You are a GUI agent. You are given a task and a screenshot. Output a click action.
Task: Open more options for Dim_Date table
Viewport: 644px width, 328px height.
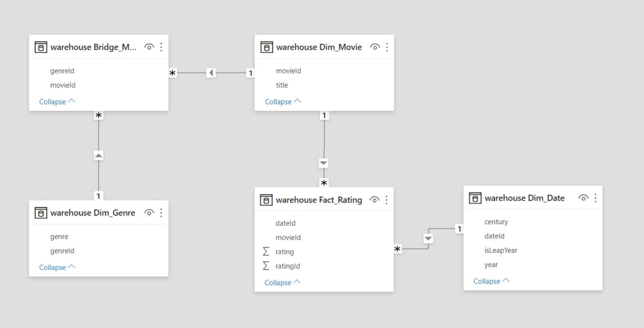pyautogui.click(x=595, y=198)
